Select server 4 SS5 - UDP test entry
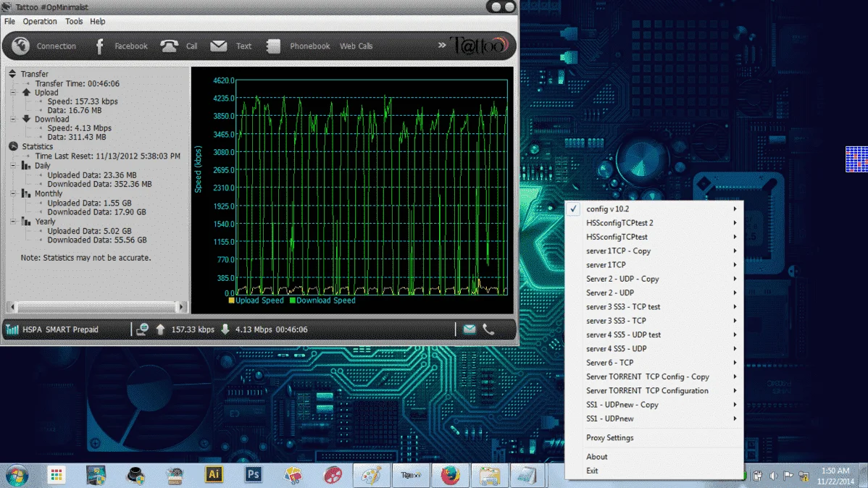 (654, 335)
